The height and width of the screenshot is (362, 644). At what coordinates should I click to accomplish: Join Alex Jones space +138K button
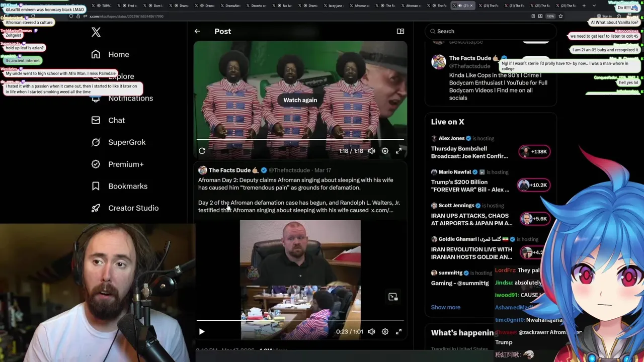pyautogui.click(x=534, y=151)
